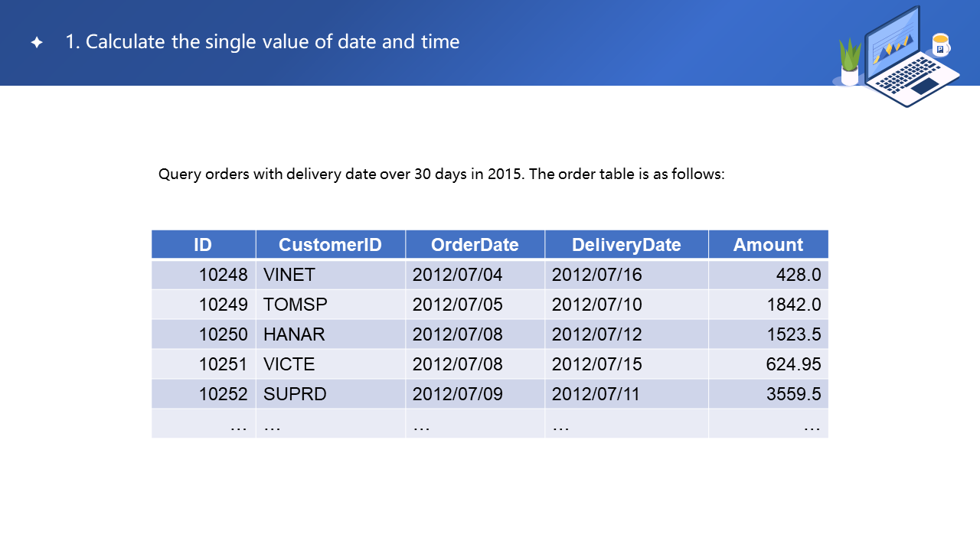Click delivery date 2012/07/15 cell
The image size is (980, 551).
tap(596, 364)
